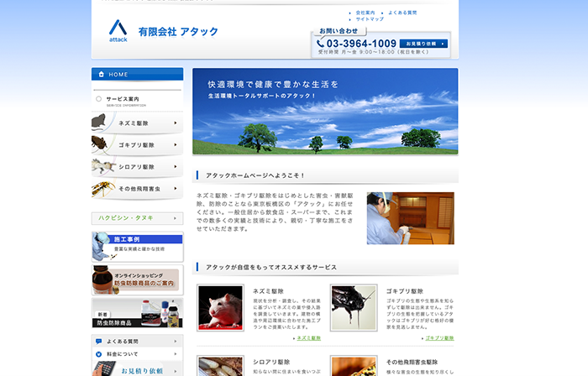Image resolution: width=588 pixels, height=376 pixels.
Task: Click the シロアリ駆除 service heading
Action: [x=271, y=362]
